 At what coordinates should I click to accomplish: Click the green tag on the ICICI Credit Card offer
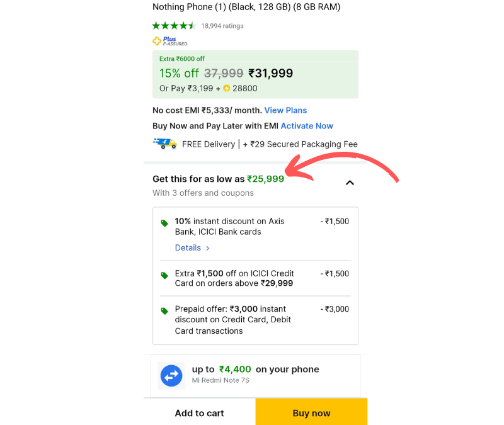164,275
